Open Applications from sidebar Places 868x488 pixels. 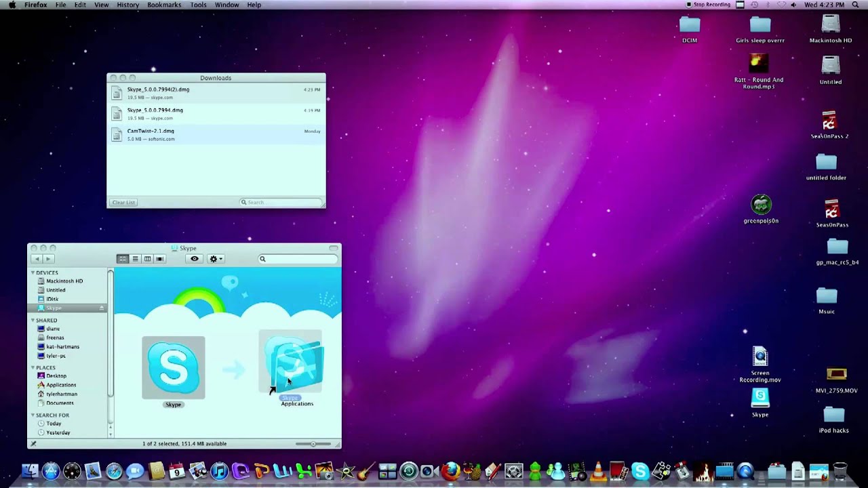coord(61,385)
